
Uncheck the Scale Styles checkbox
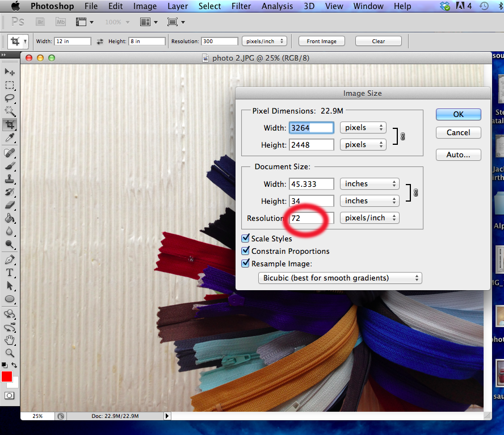click(246, 239)
